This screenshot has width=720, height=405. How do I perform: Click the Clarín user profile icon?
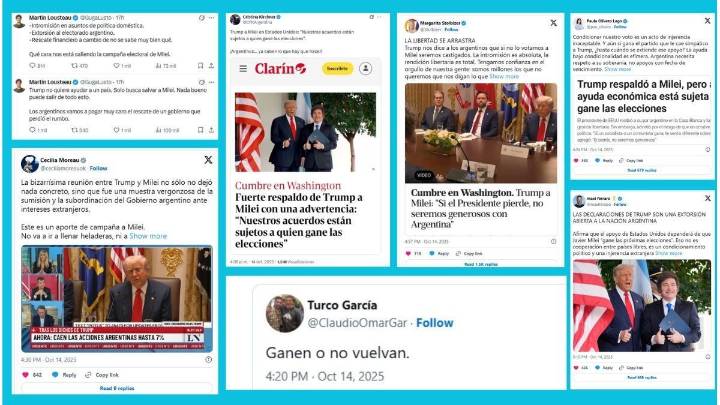(x=366, y=68)
